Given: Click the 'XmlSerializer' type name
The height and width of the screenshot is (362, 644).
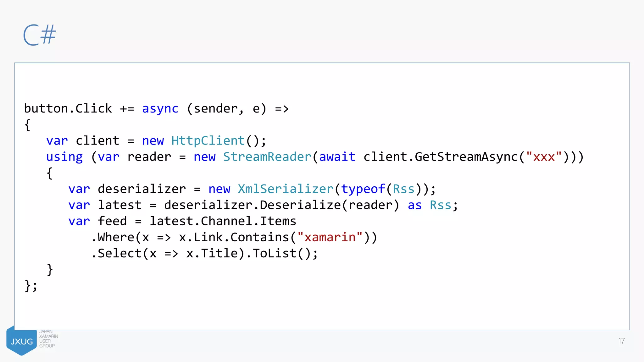Looking at the screenshot, I should [286, 189].
